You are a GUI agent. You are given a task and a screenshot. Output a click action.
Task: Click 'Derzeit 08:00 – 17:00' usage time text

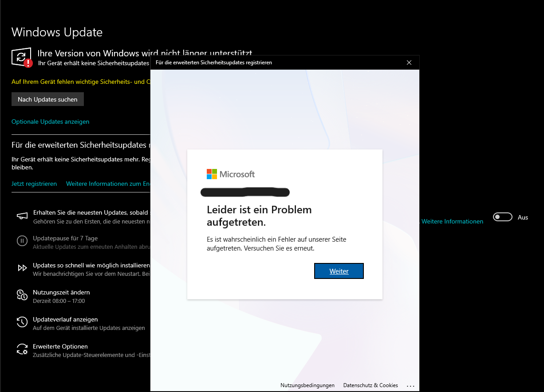click(59, 301)
